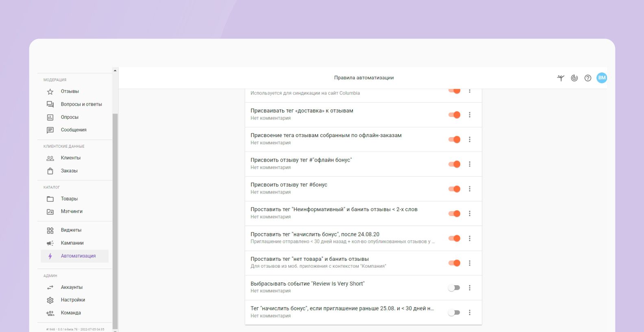Open more options for "нет товара" rule
The height and width of the screenshot is (332, 644).
470,263
